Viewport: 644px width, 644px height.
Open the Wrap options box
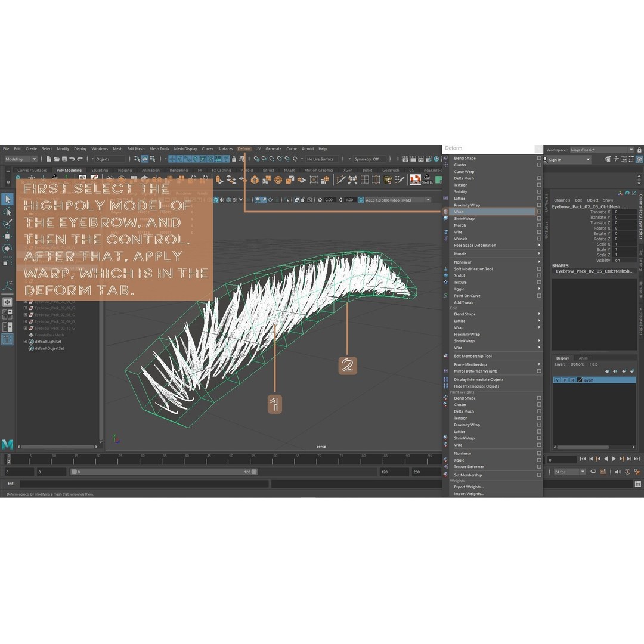pos(539,212)
